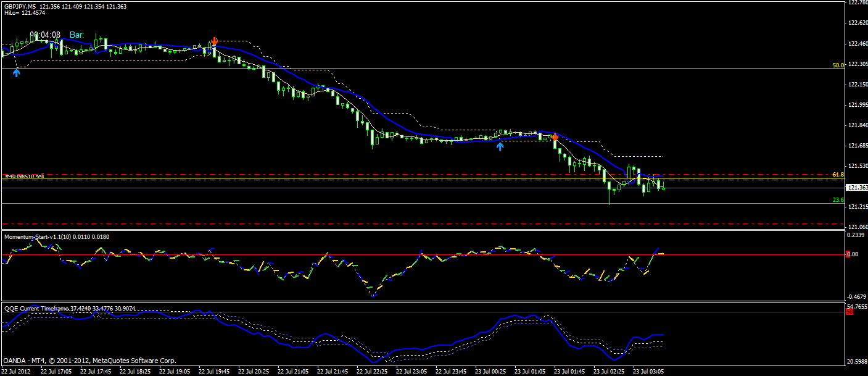
Task: Click the 22 Jul 21:45 time label
Action: coord(333,372)
